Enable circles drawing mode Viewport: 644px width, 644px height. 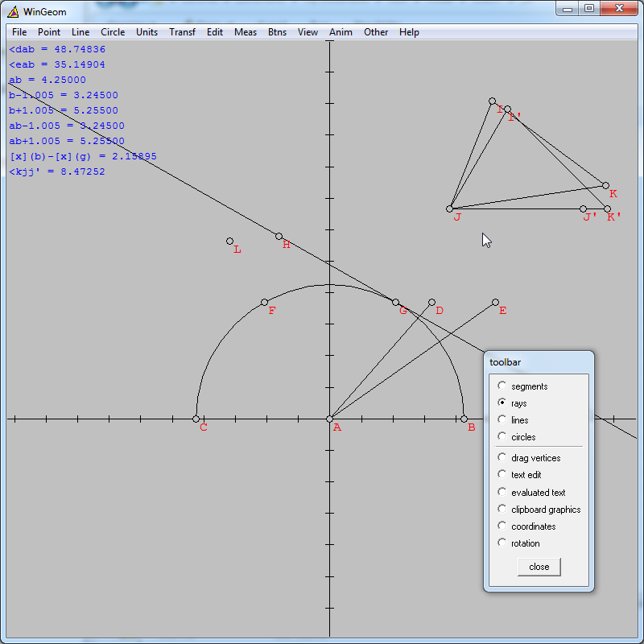pos(502,436)
